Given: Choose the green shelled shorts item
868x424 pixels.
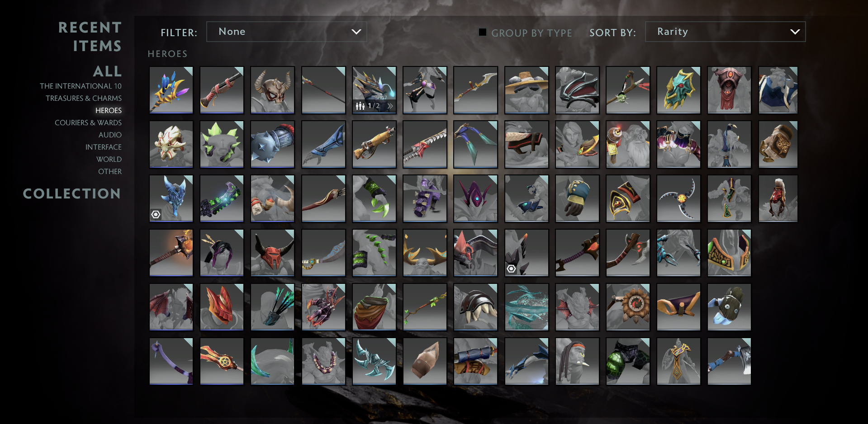Looking at the screenshot, I should click(x=628, y=361).
